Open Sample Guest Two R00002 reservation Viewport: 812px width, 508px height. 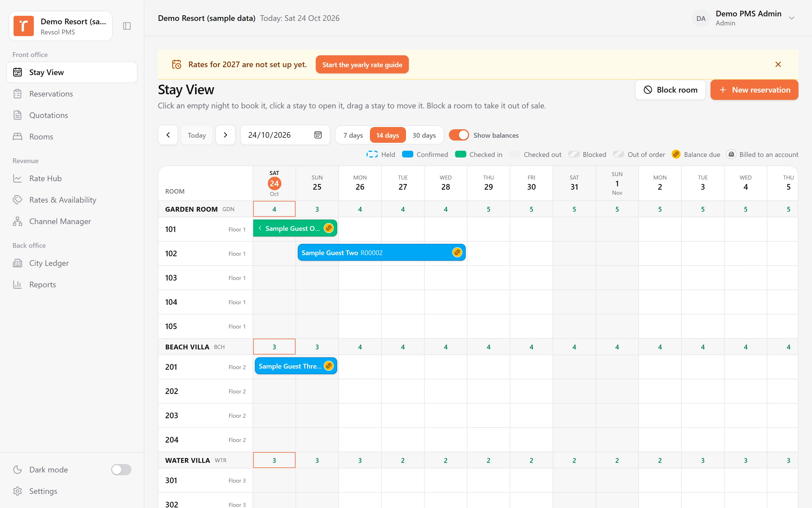pos(381,253)
